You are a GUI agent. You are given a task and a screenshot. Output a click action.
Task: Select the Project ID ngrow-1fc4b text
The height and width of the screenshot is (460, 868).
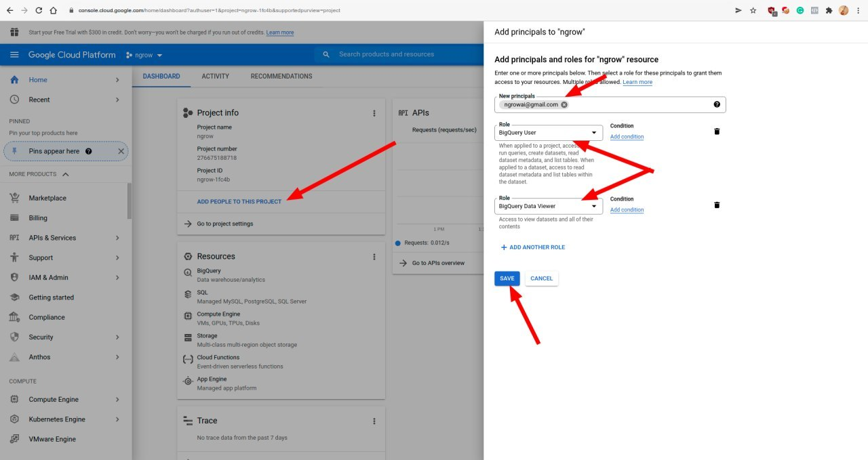[213, 180]
